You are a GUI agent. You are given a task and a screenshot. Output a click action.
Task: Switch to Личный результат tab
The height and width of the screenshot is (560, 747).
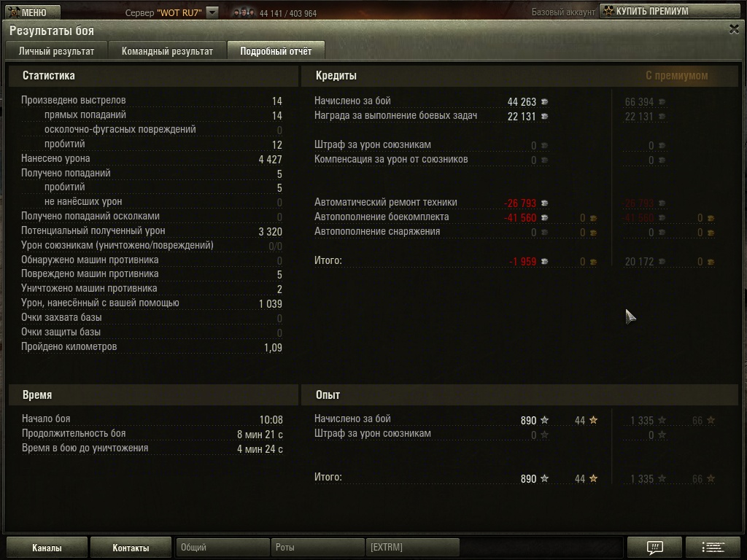click(x=56, y=51)
